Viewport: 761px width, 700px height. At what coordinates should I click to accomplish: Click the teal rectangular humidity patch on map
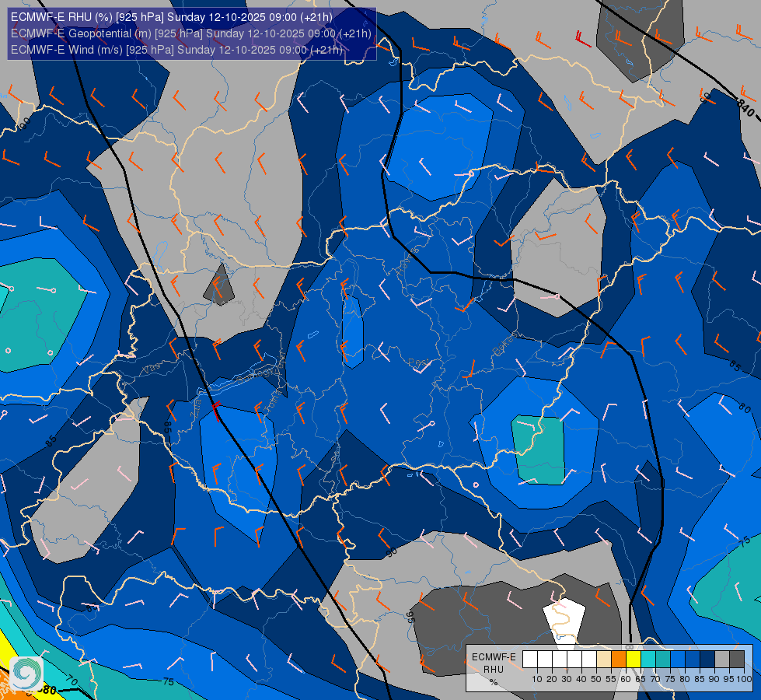(539, 450)
